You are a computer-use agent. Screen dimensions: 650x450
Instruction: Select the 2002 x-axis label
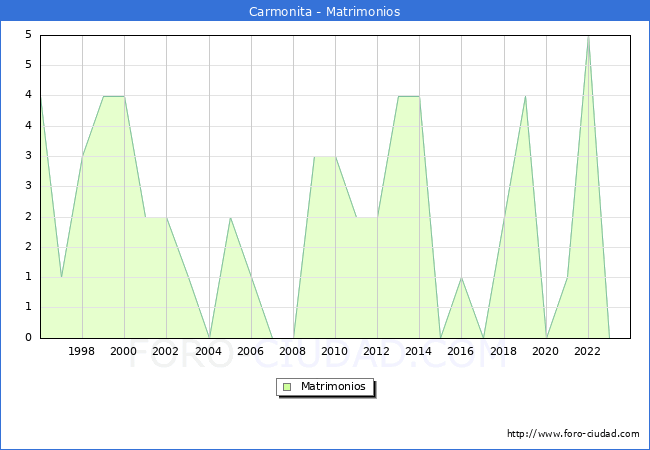click(165, 351)
